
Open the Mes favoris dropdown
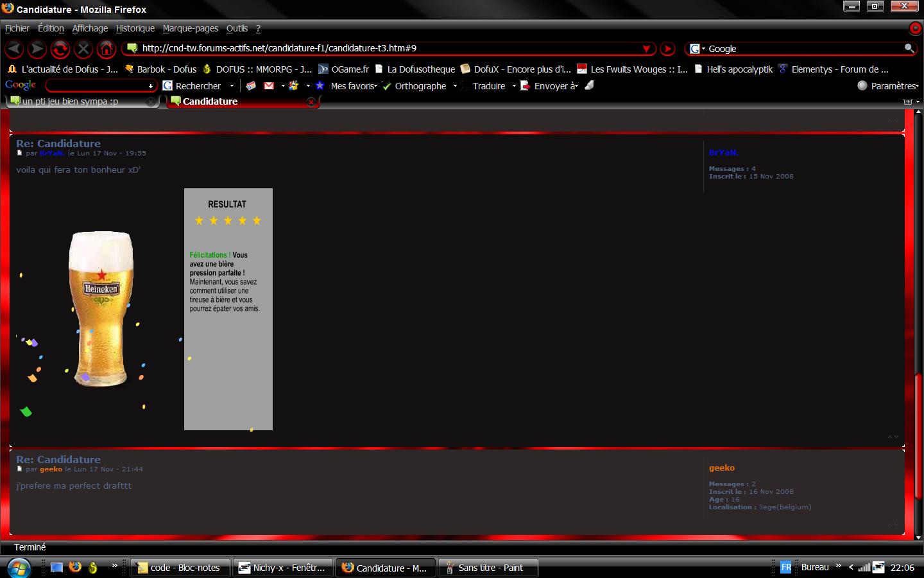click(x=354, y=86)
